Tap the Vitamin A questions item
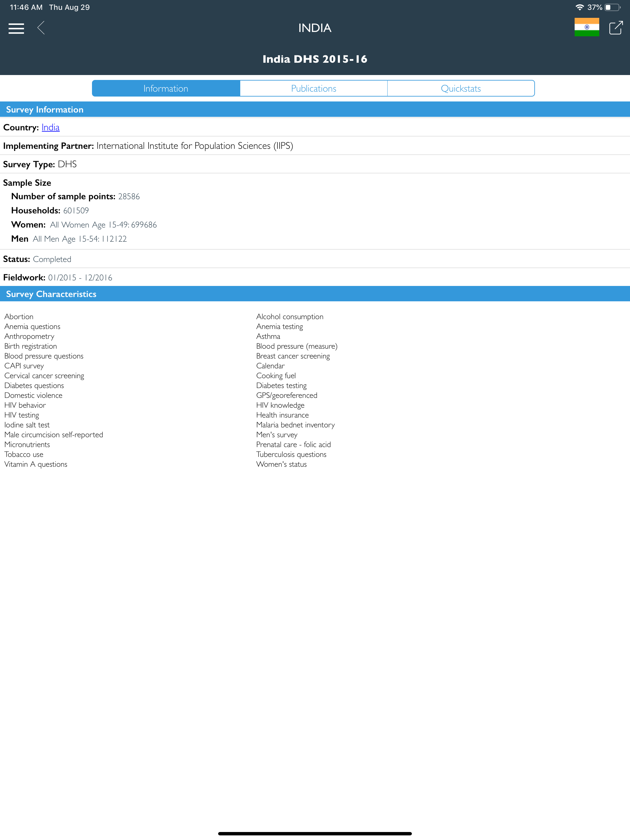Viewport: 630px width, 840px height. pyautogui.click(x=36, y=465)
